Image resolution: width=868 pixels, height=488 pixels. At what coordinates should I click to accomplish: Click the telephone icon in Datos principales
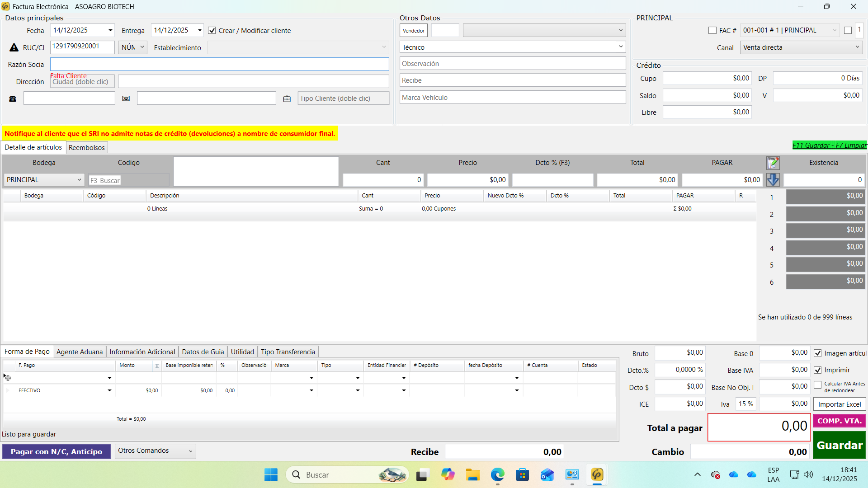[x=13, y=99]
